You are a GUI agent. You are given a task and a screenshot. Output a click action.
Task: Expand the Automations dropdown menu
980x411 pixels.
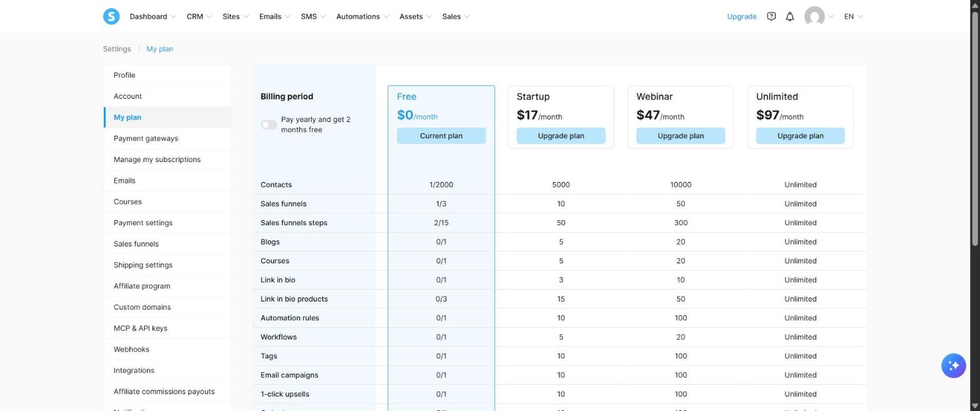point(362,16)
